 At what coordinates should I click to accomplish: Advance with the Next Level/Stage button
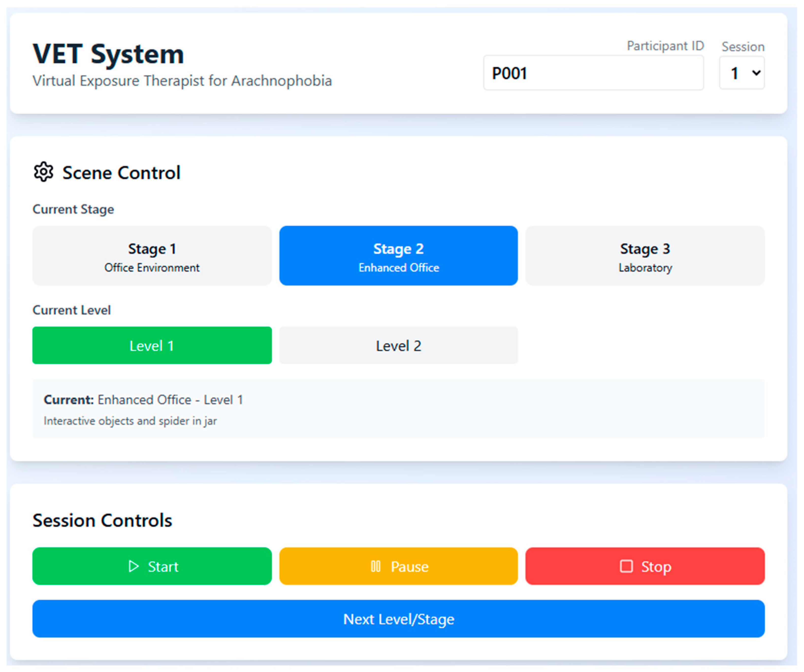(398, 619)
